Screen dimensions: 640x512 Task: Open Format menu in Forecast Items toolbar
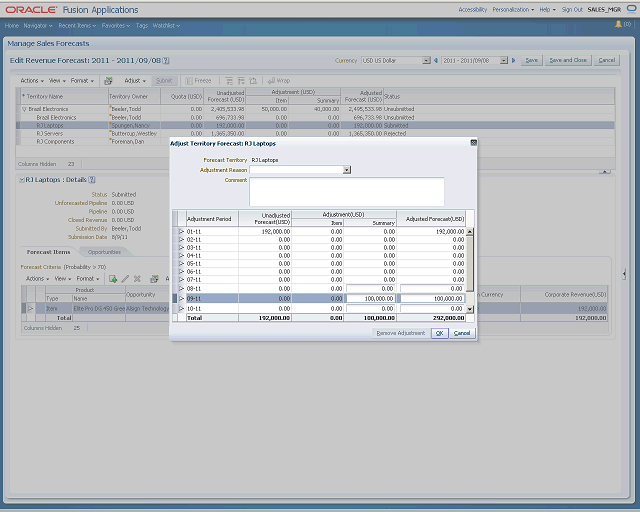(88, 279)
